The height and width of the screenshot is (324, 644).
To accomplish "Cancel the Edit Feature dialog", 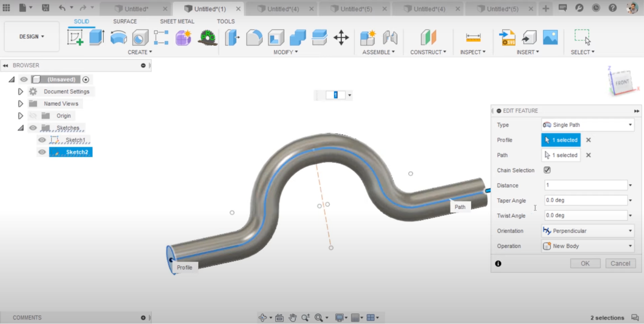I will click(x=620, y=263).
